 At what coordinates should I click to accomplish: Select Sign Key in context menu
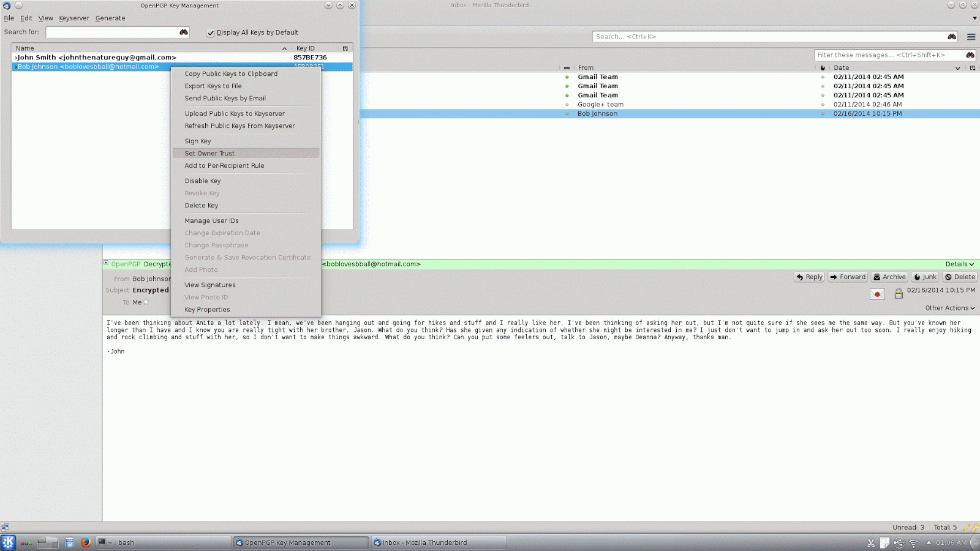(x=246, y=141)
